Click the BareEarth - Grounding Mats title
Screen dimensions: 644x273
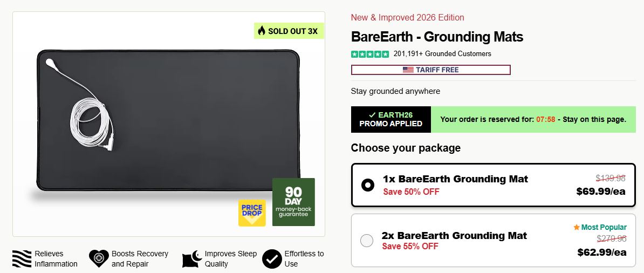(437, 37)
